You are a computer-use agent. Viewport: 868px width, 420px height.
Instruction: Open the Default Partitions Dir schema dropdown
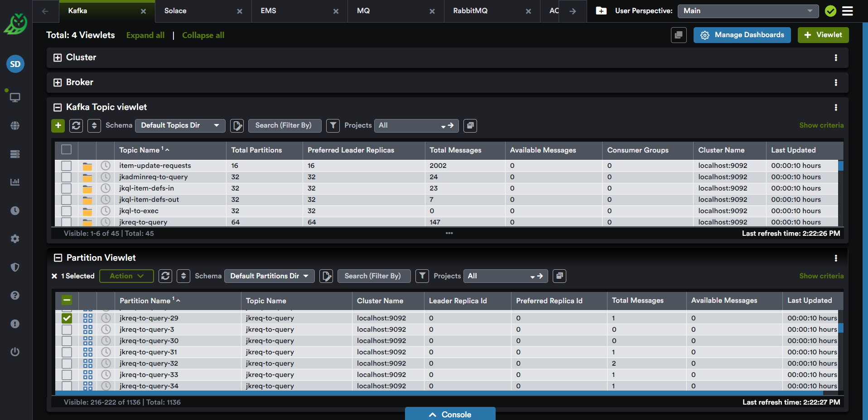(x=270, y=276)
